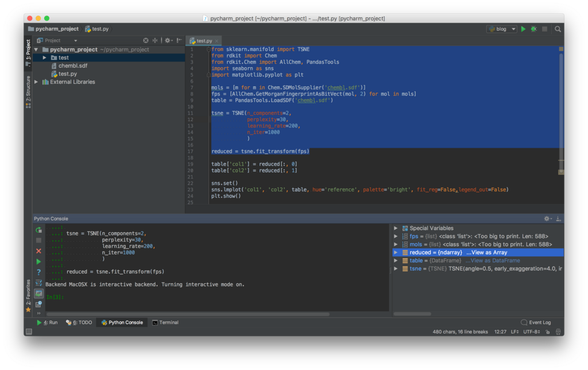The image size is (588, 370).
Task: Open console help question mark
Action: click(38, 272)
